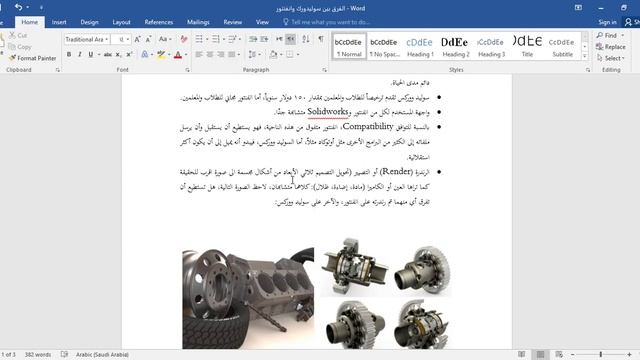Viewport: 640px width, 360px height.
Task: Open font size dropdown
Action: (128, 39)
